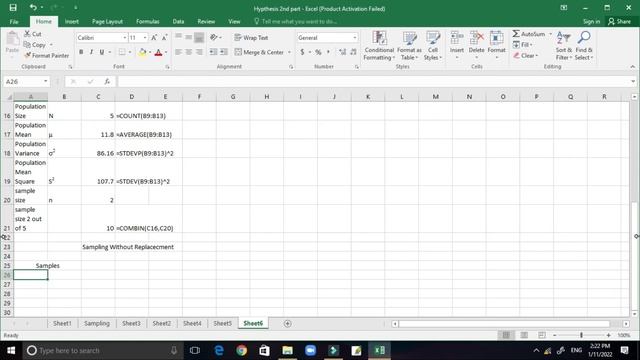Click the Save icon in title bar
The height and width of the screenshot is (360, 640).
(x=13, y=8)
